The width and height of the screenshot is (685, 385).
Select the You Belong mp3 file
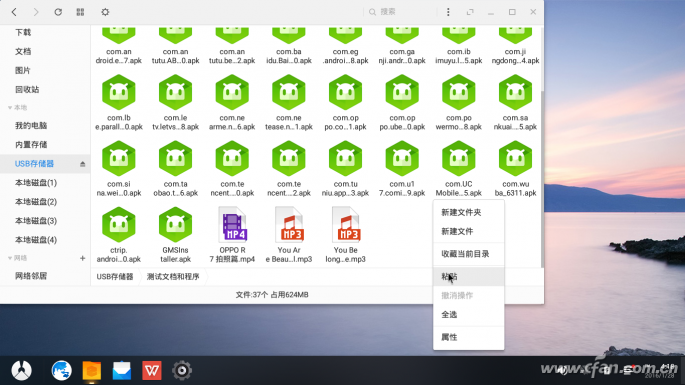pyautogui.click(x=346, y=235)
